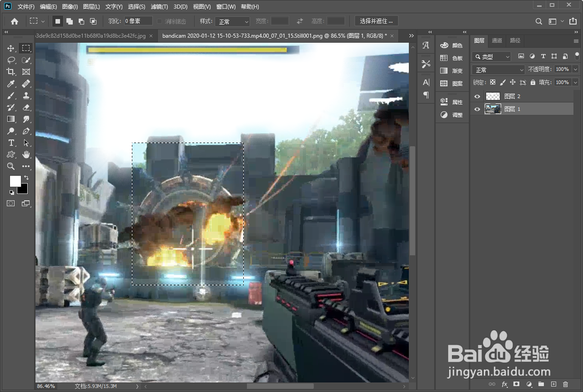Viewport: 583px width, 392px height.
Task: Click the 羽化 feather input field
Action: point(138,21)
